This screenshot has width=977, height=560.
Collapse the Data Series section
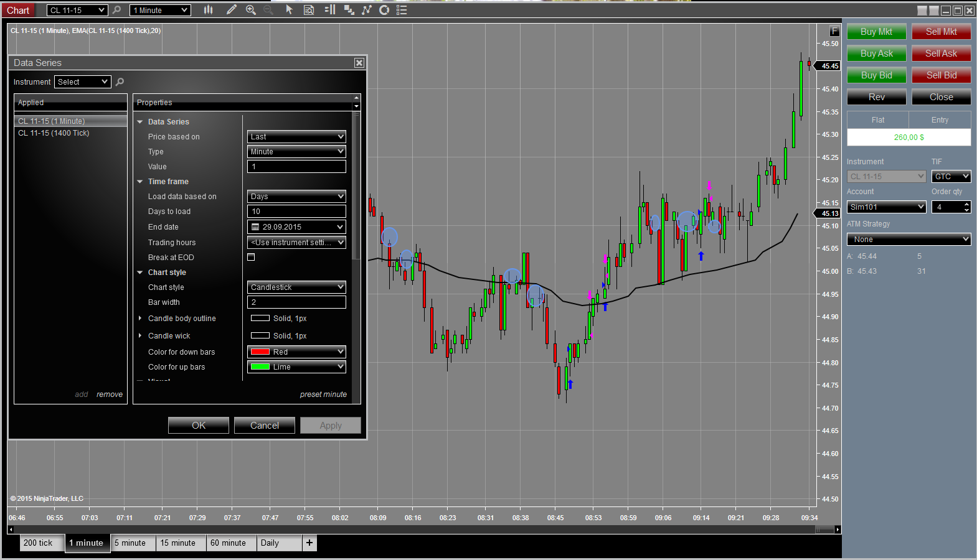140,122
